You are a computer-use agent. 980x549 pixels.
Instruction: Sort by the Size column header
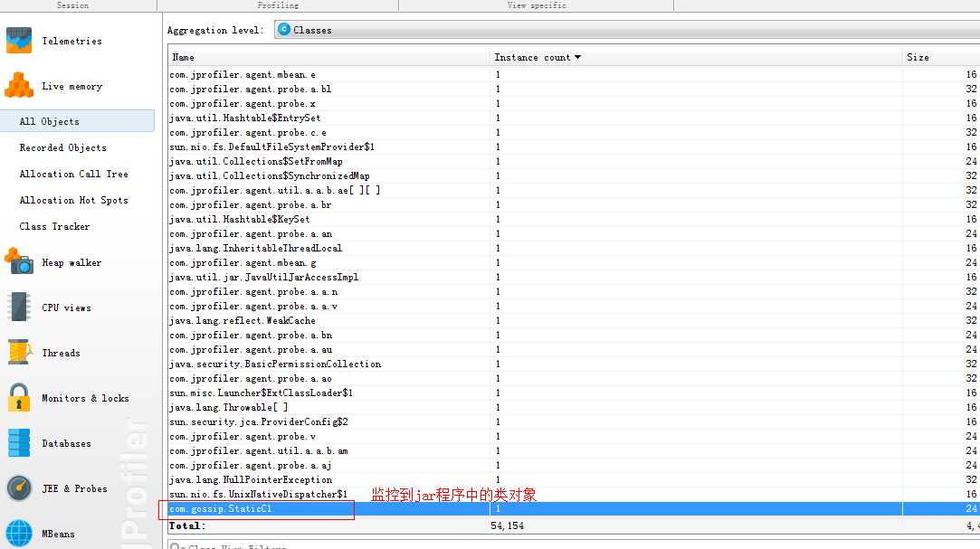941,57
